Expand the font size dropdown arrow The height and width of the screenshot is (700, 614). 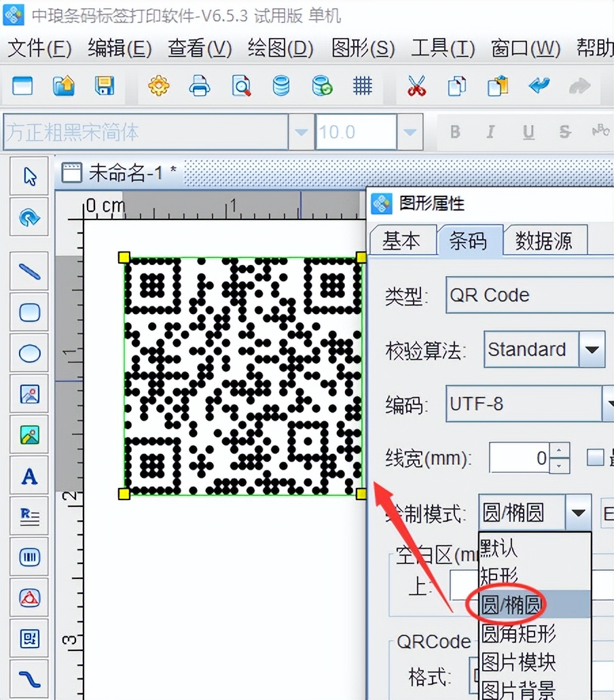tap(410, 132)
